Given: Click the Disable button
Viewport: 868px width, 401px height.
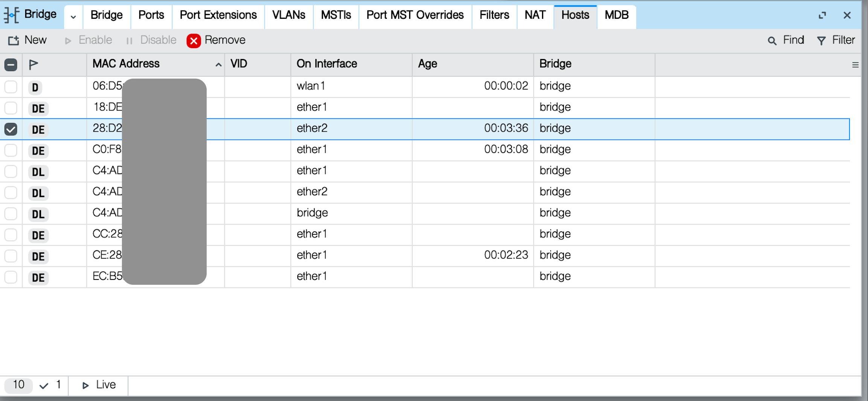Looking at the screenshot, I should tap(151, 40).
